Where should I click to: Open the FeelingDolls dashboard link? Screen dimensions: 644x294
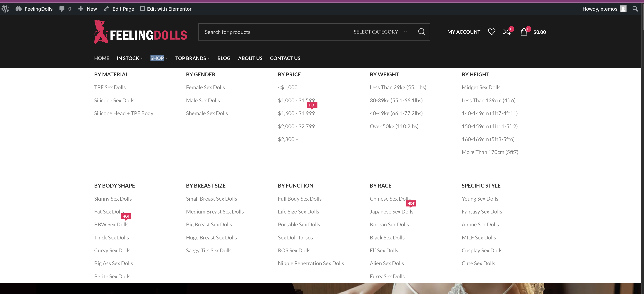point(34,9)
